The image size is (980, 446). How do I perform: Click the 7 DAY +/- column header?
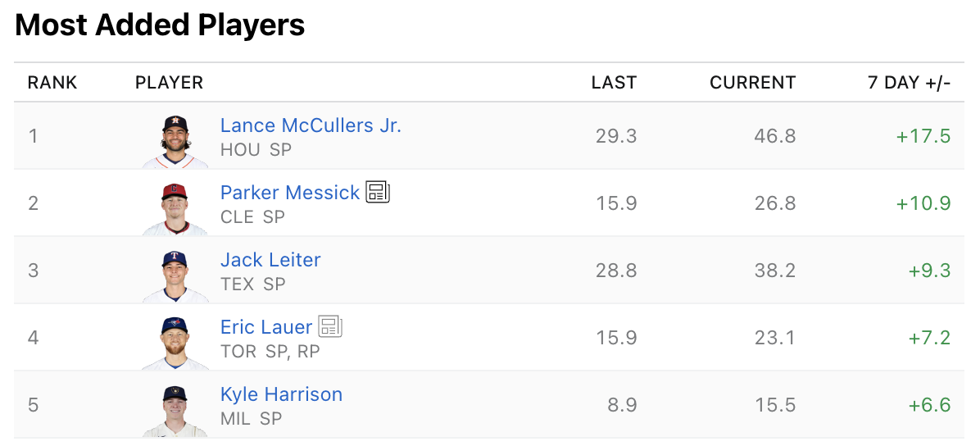point(909,83)
